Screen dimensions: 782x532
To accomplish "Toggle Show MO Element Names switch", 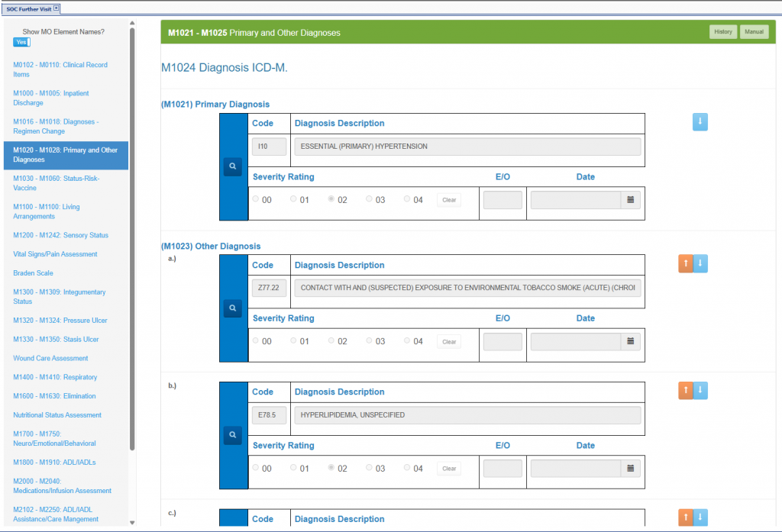I will pyautogui.click(x=22, y=42).
